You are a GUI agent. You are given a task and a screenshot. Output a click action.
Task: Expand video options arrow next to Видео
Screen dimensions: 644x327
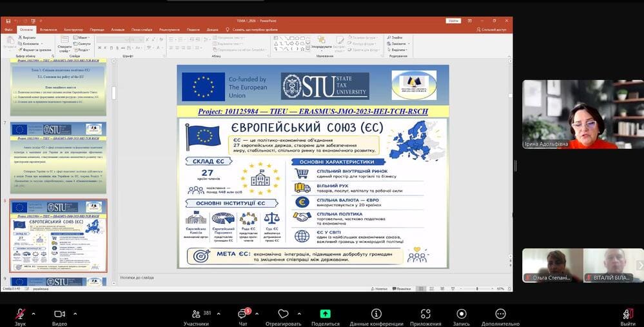coord(75,314)
